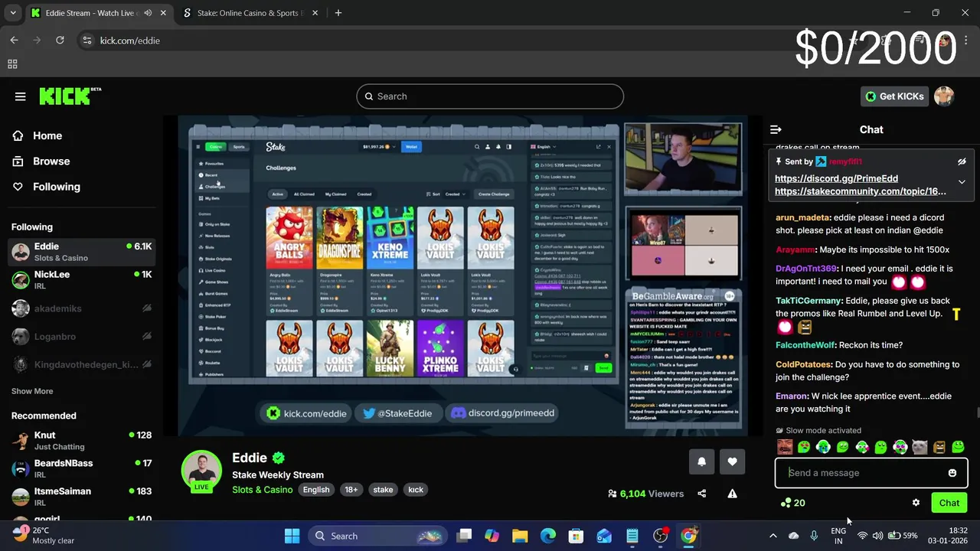Screen dimensions: 980x551
Task: Open the stakecommunity.com pinned link
Action: (x=861, y=191)
